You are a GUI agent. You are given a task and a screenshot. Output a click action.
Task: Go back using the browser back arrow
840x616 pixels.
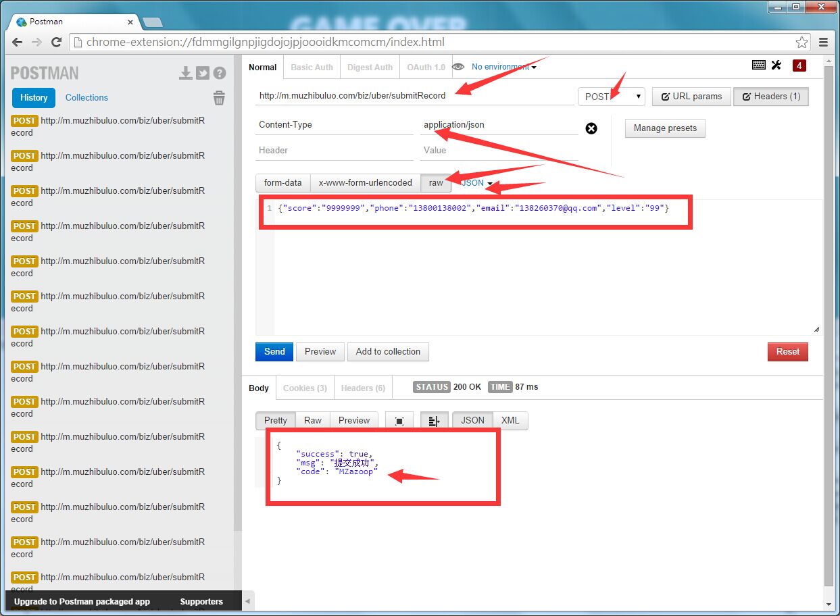tap(18, 42)
